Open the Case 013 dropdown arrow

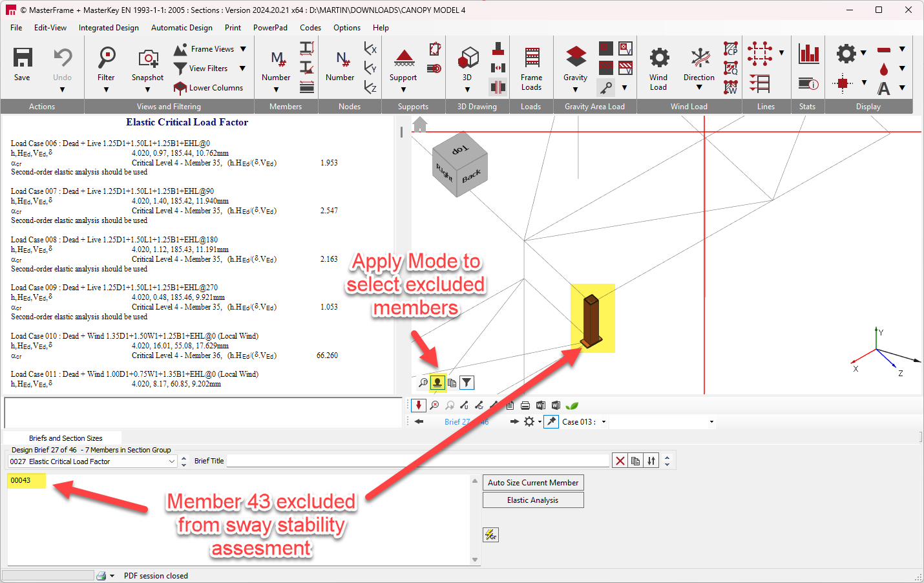[604, 422]
